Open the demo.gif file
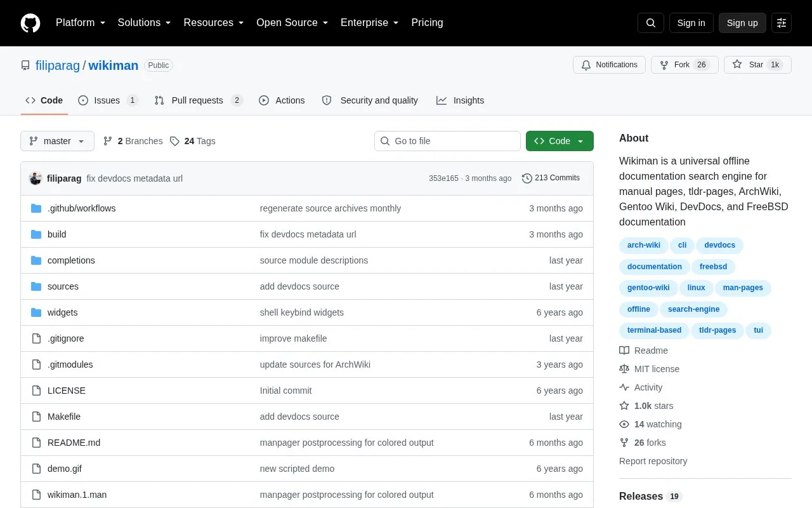812x508 pixels. [64, 469]
